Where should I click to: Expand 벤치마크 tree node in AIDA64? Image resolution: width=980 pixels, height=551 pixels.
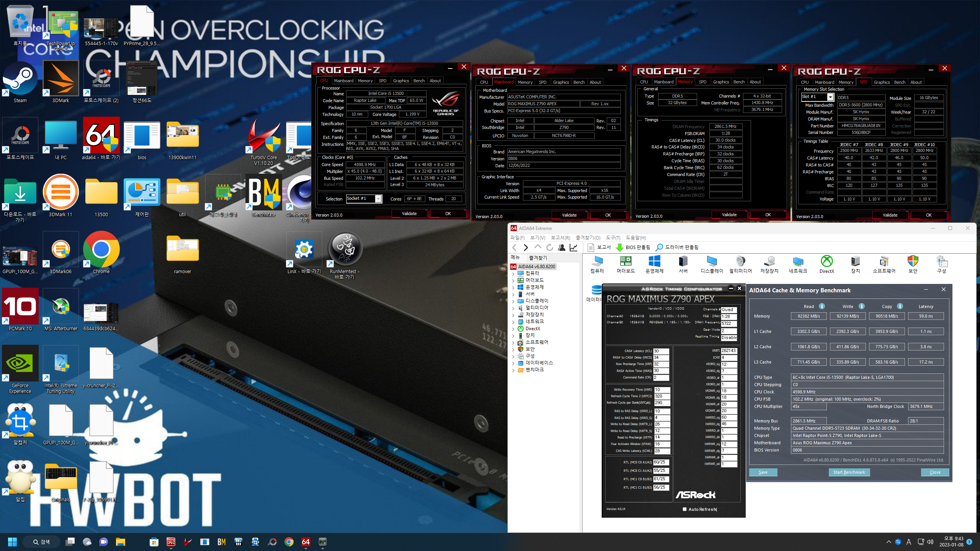pos(513,370)
